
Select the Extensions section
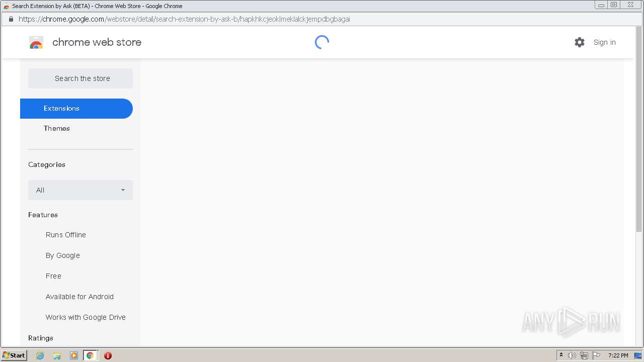pyautogui.click(x=76, y=109)
